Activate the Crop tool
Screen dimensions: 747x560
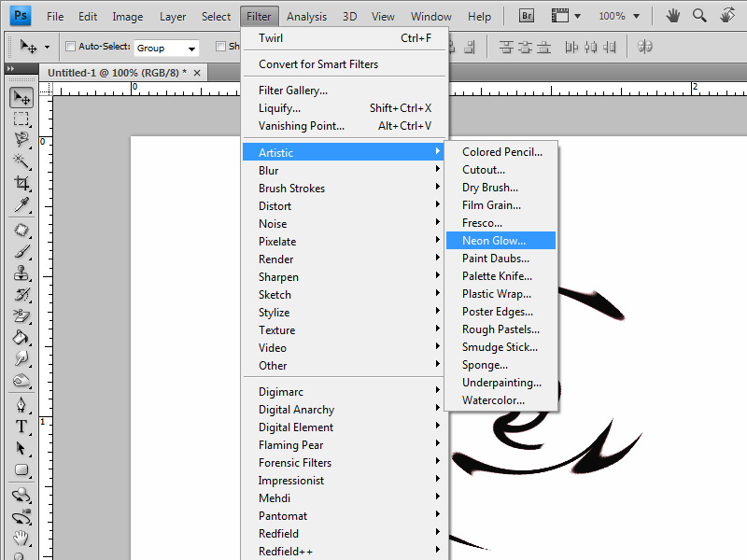[x=21, y=184]
